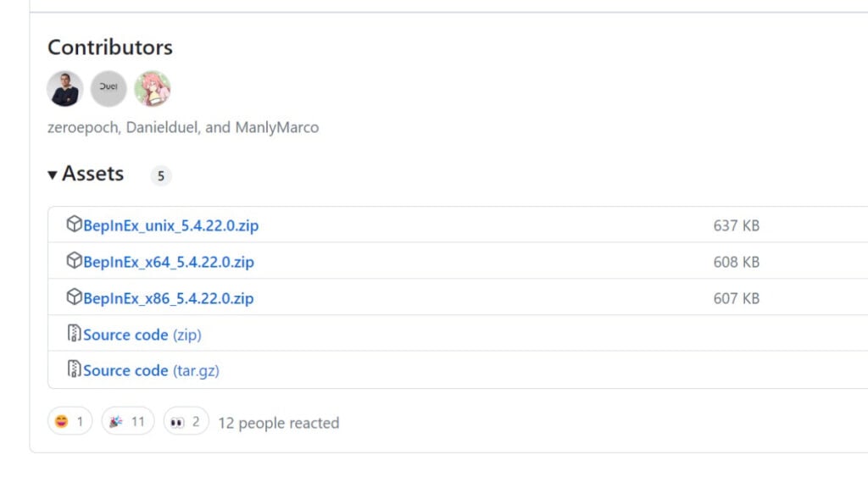Download BepInEx_x64_5.4.22.0.zip
The width and height of the screenshot is (868, 488).
click(x=168, y=263)
